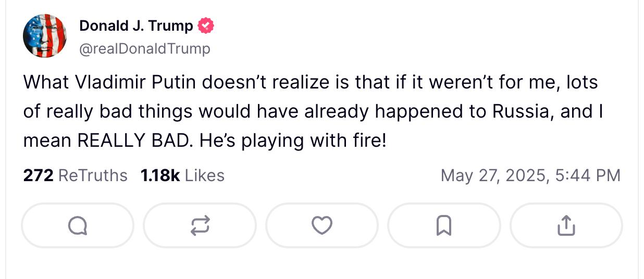The image size is (644, 279).
Task: View the 272 ReTruths list
Action: pos(75,175)
